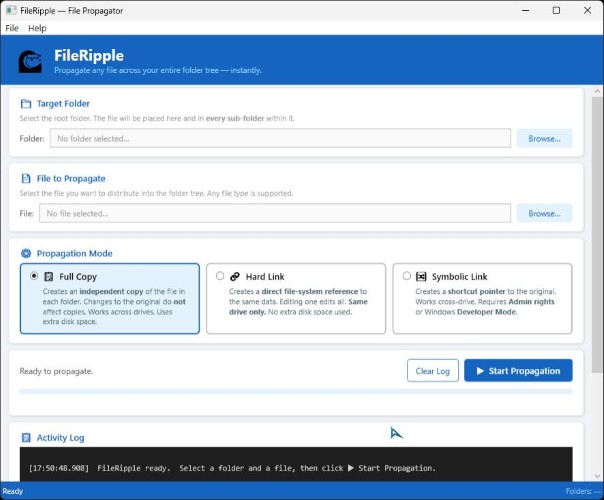Click the Full Copy mode icon
This screenshot has height=500, width=604.
click(x=49, y=277)
